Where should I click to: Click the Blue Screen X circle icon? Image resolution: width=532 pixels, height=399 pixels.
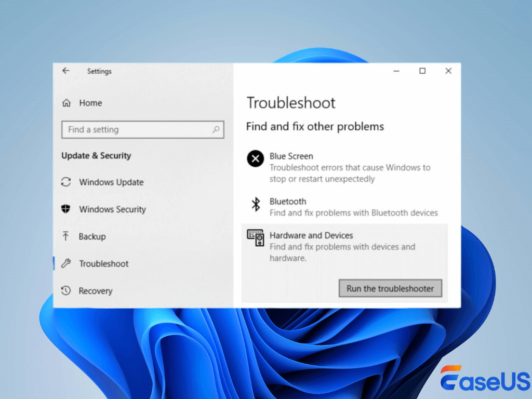pyautogui.click(x=256, y=158)
